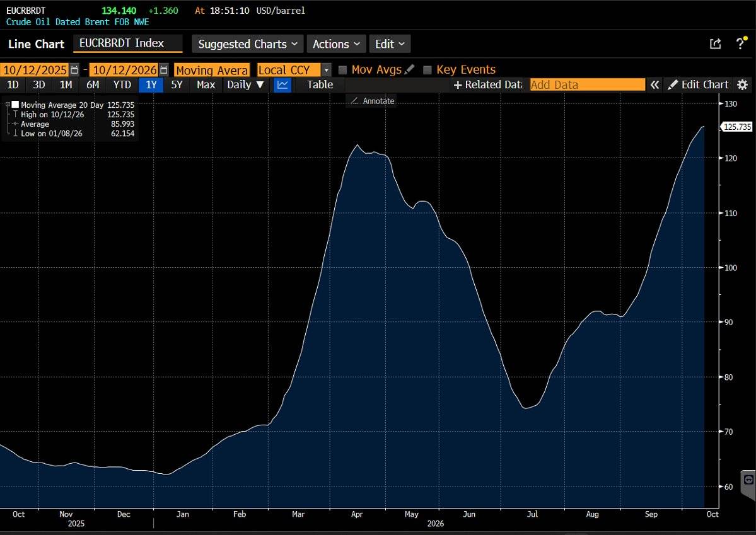Select the line chart view icon

click(x=282, y=85)
